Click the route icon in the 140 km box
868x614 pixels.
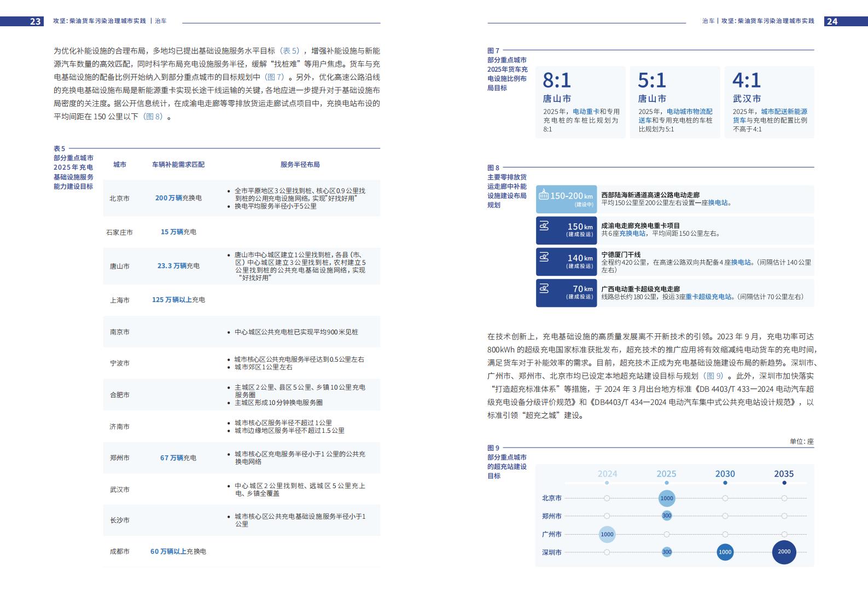point(544,257)
